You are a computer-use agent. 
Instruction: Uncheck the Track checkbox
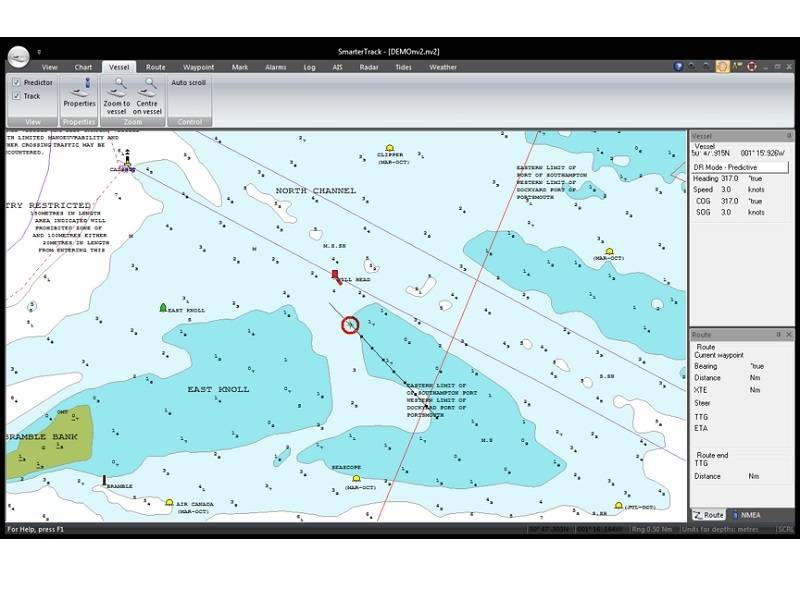[17, 96]
